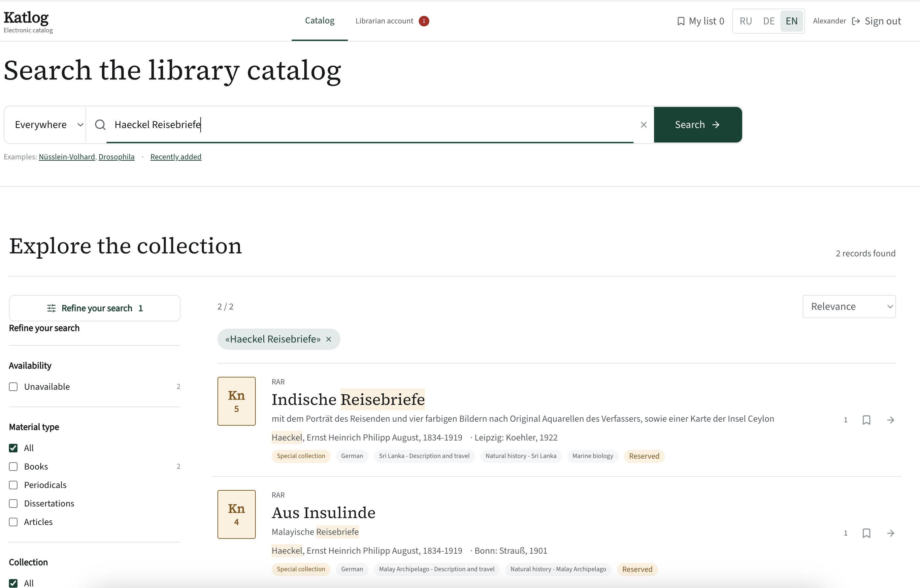Select the EN language option
Screen dimensions: 920x588
point(791,21)
